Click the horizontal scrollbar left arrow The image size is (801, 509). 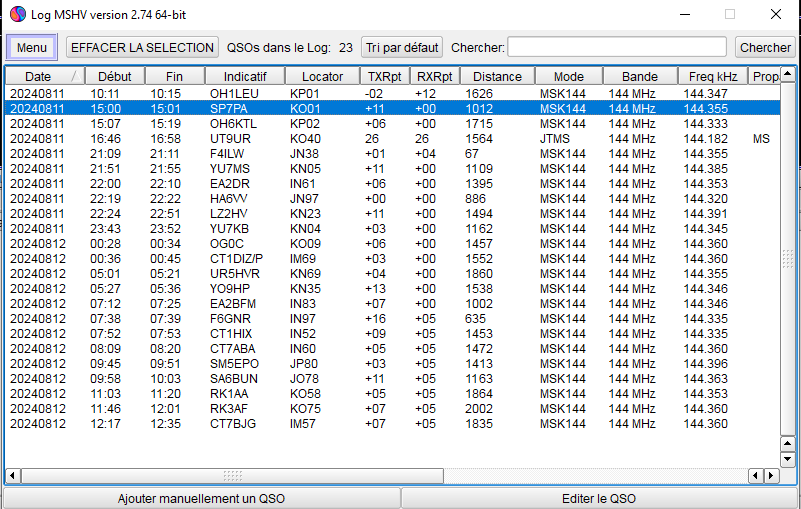pos(11,476)
